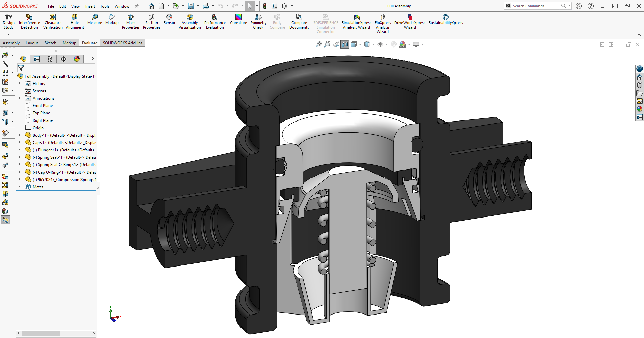
Task: Switch to the Sketch tab
Action: click(50, 43)
